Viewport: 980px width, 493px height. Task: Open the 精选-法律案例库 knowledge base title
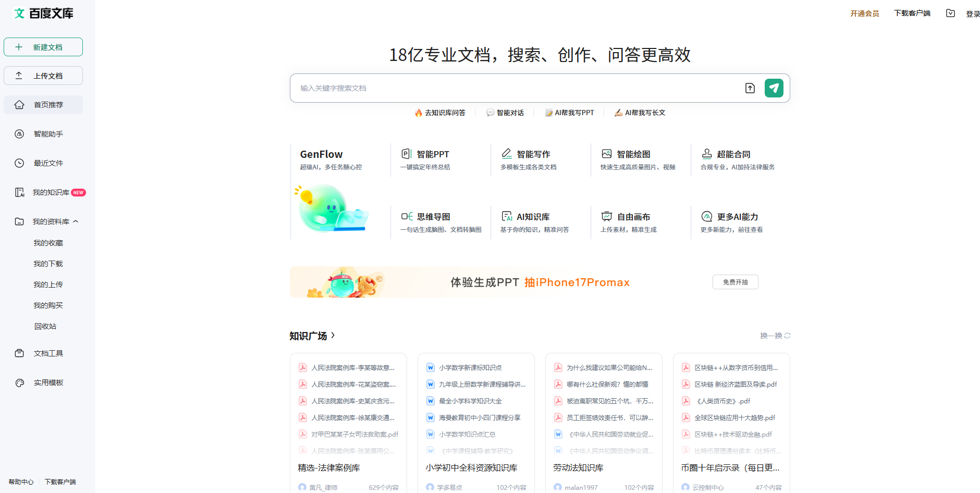[329, 468]
